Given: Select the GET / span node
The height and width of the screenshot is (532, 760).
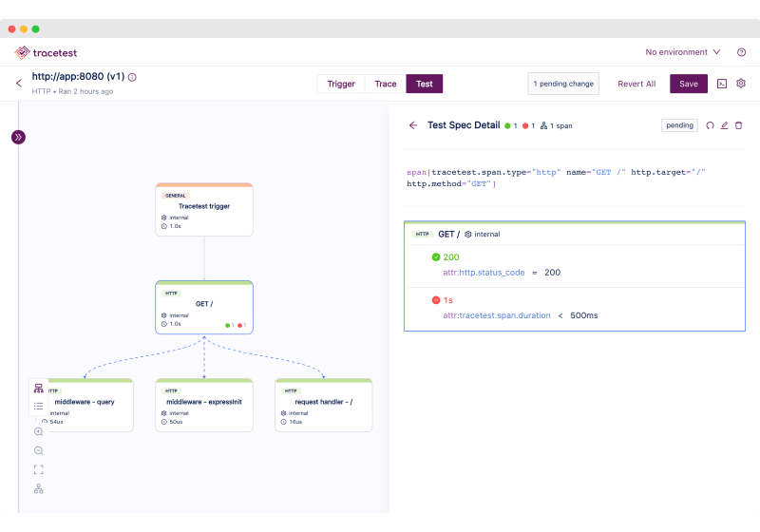Looking at the screenshot, I should [204, 307].
